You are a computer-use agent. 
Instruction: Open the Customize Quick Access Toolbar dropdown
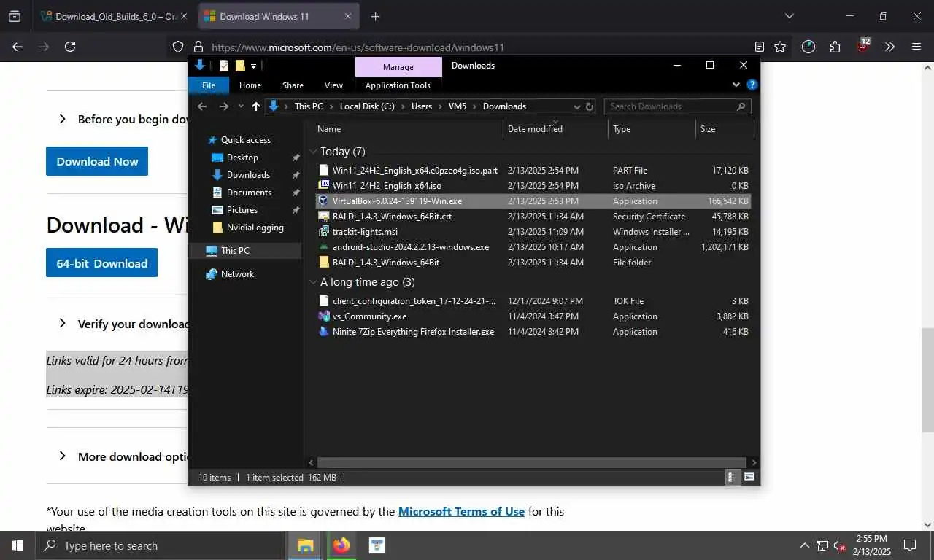253,66
